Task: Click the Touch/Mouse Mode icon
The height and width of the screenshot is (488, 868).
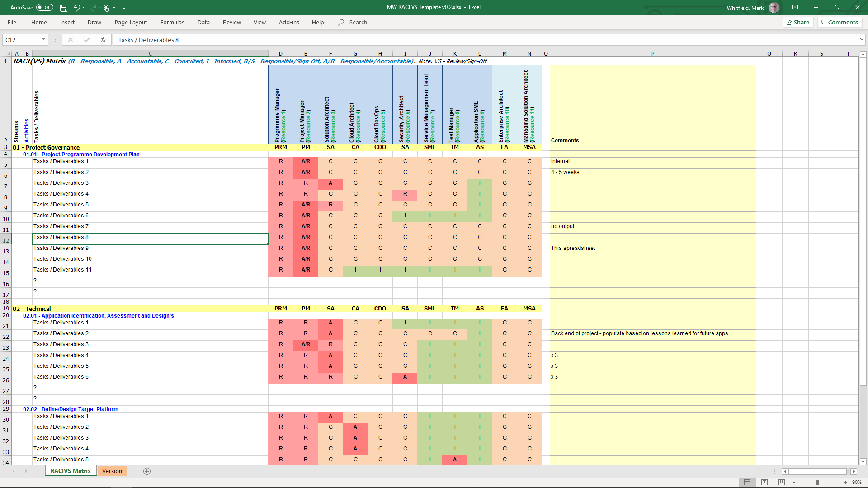Action: click(x=107, y=8)
